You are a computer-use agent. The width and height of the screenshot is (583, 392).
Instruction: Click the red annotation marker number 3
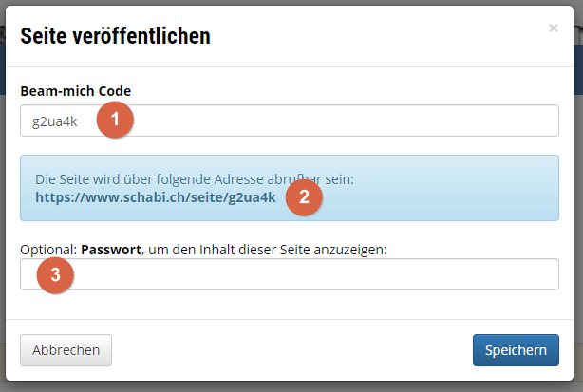coord(55,275)
